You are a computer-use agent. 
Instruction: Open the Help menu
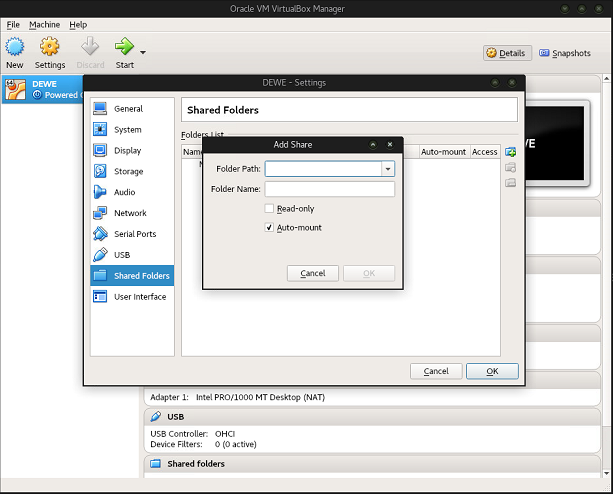[x=78, y=25]
